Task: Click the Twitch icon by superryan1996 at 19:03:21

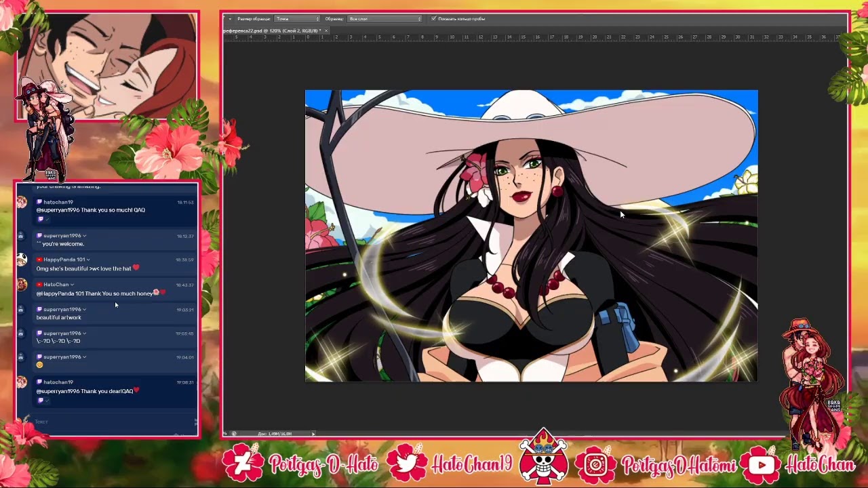Action: coord(39,310)
